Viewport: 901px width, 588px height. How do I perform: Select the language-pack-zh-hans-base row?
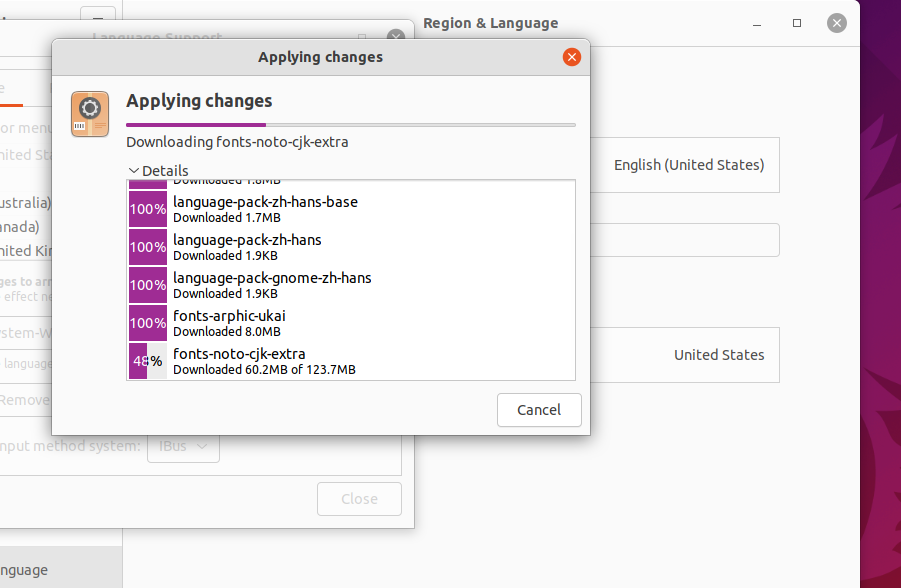(x=351, y=209)
